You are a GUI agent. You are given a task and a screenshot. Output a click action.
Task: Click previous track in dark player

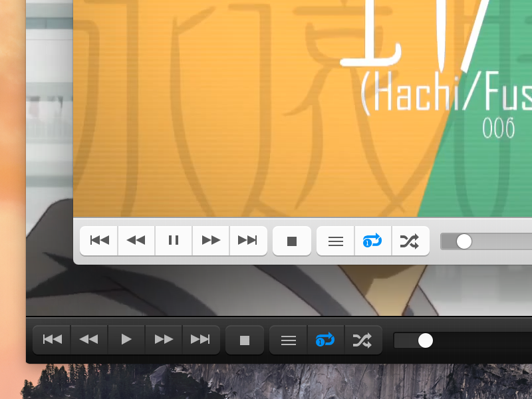52,340
